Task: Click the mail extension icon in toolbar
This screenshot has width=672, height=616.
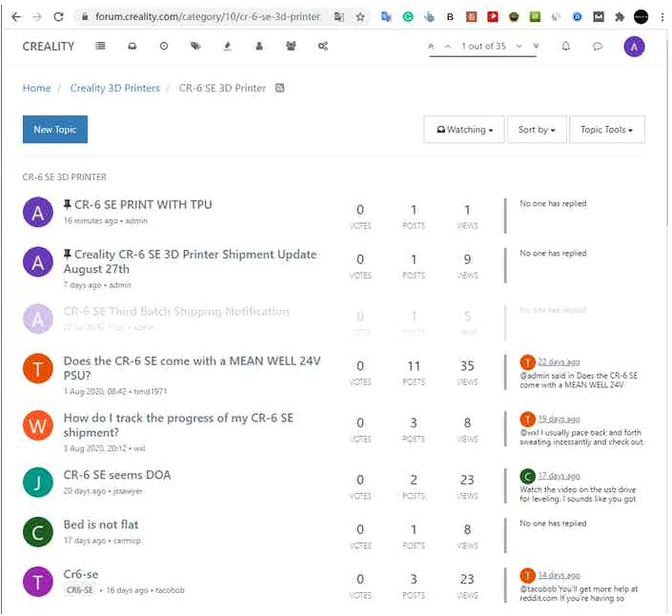Action: pos(599,17)
